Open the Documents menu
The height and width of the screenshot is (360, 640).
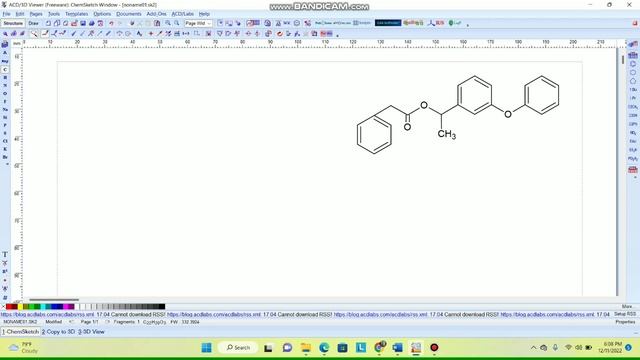[x=129, y=14]
